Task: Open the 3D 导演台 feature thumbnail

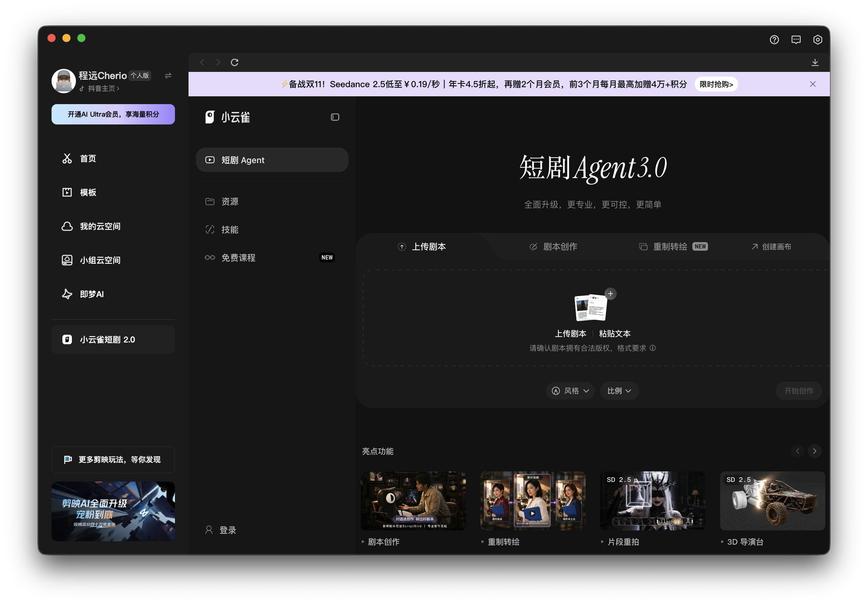Action: (772, 501)
